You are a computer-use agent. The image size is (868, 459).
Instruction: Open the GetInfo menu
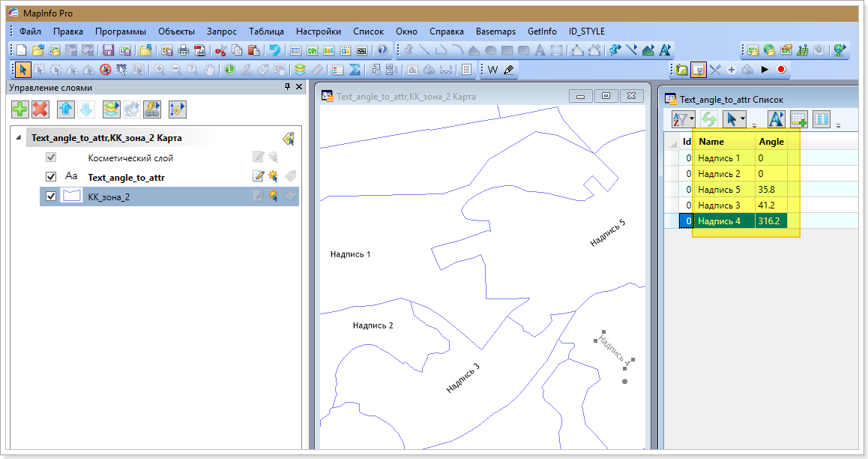542,31
